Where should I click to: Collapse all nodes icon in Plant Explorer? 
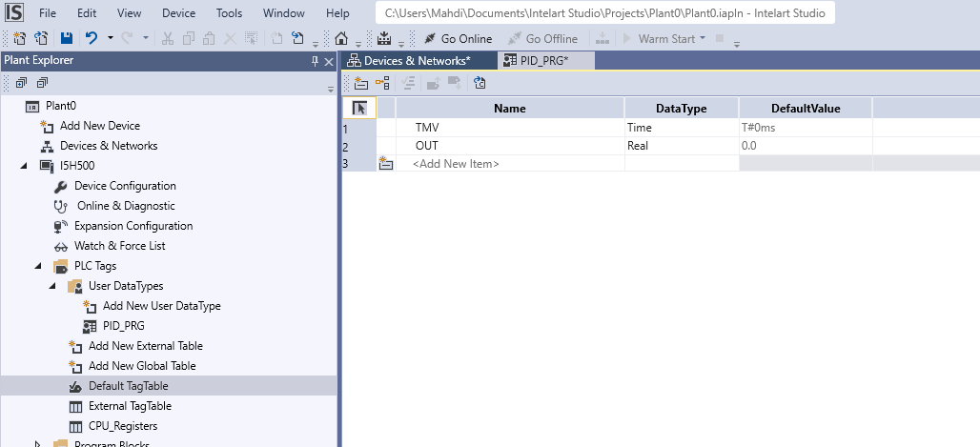(42, 83)
